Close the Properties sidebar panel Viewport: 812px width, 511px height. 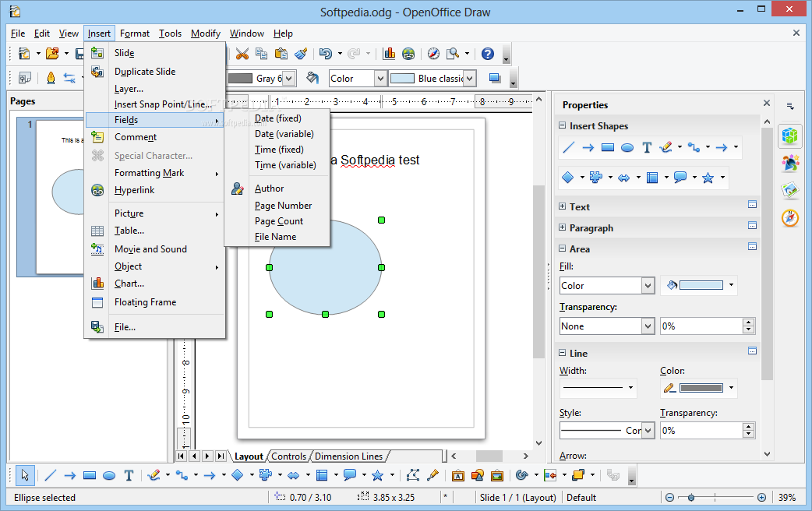(767, 103)
